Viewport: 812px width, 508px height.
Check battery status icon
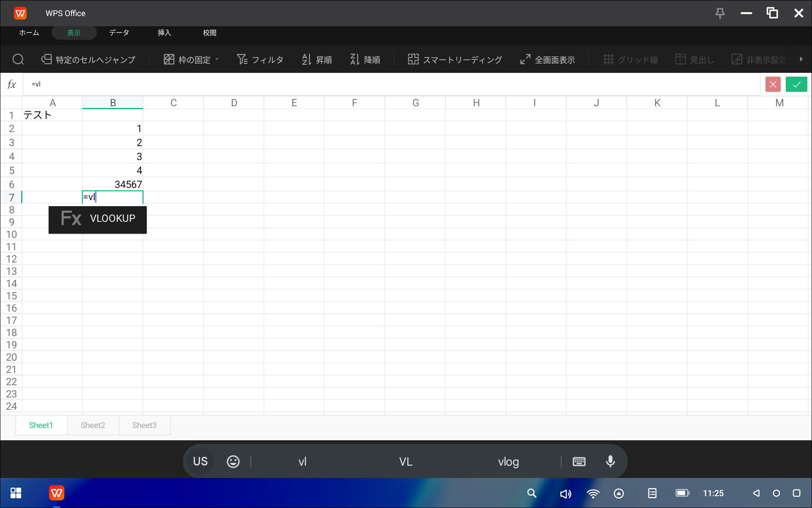(x=682, y=493)
